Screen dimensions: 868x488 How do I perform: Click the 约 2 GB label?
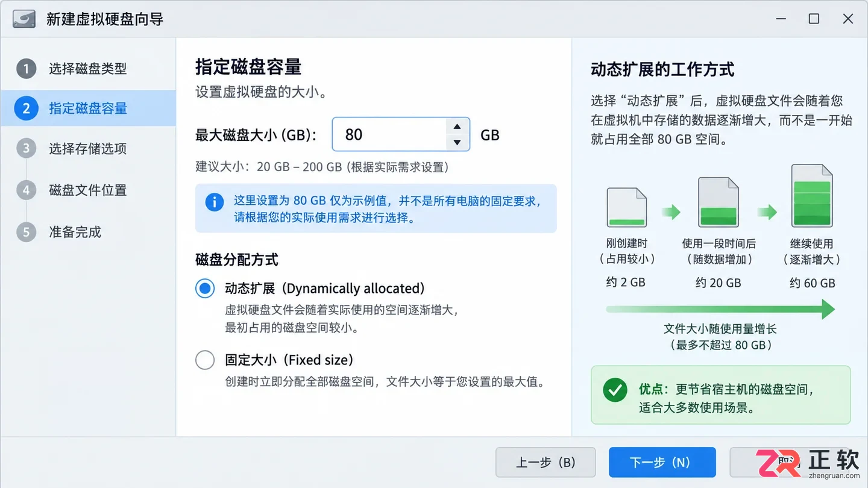626,283
